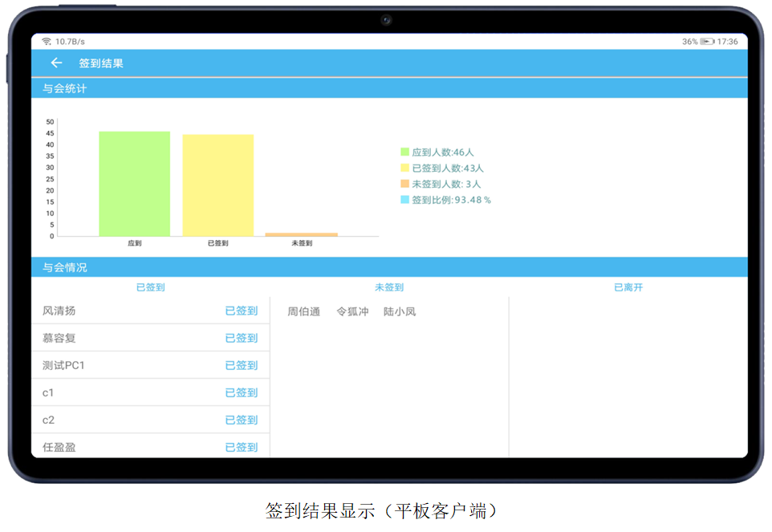Switch to the 已签到 tab
The width and height of the screenshot is (772, 532).
tap(151, 286)
